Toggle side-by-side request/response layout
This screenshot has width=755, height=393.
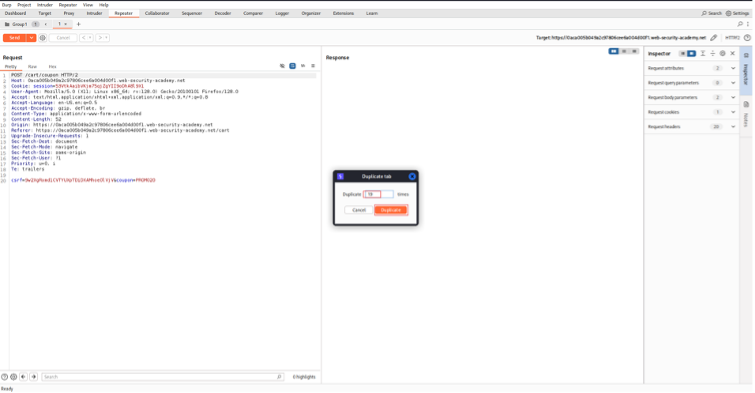point(613,51)
